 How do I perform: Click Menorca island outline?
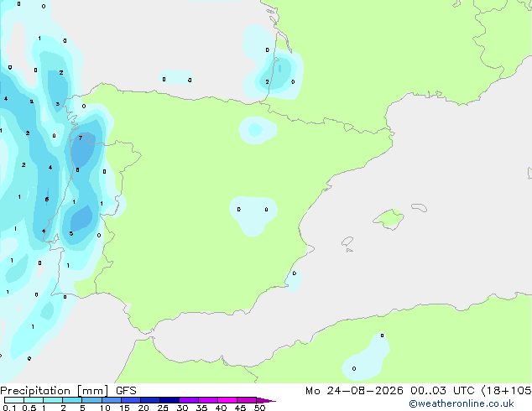coord(420,207)
